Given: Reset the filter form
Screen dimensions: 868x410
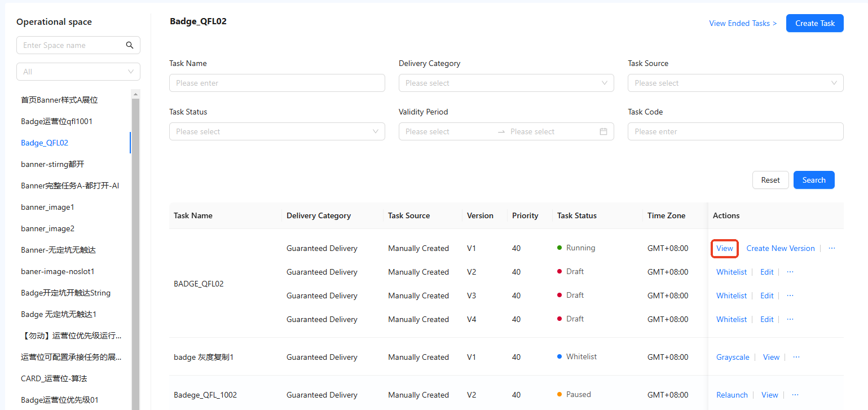Looking at the screenshot, I should 770,180.
